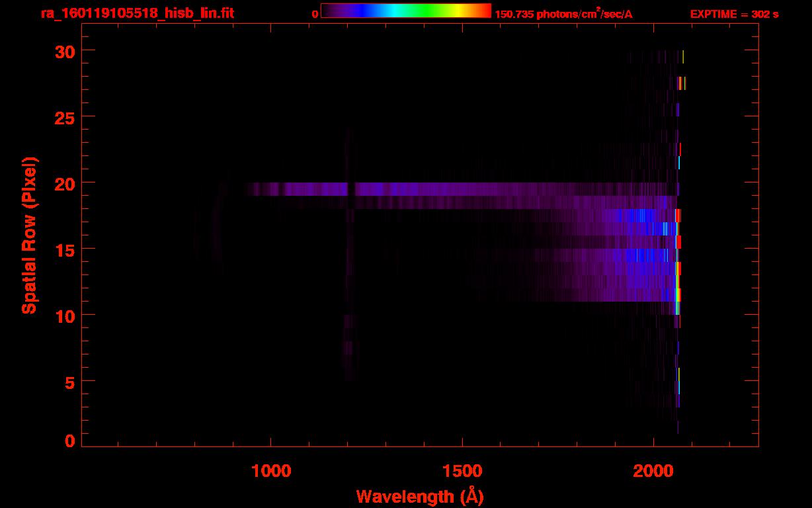
Task: Click the blue emission region near row 17
Action: (638, 216)
